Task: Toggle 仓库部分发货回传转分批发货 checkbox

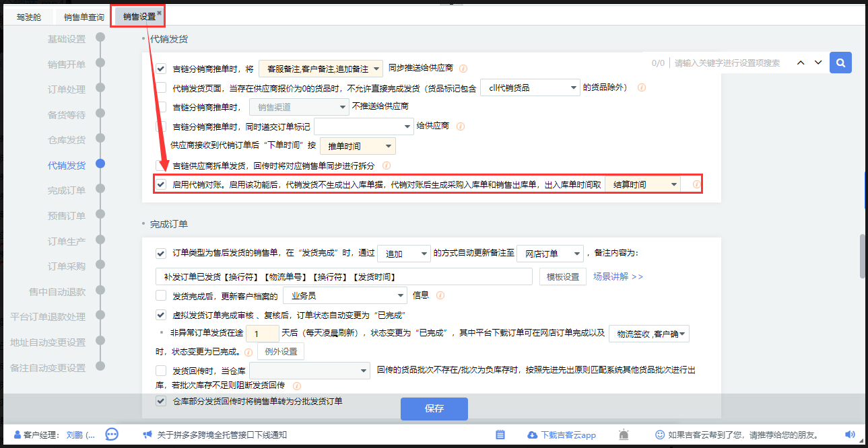Action: point(161,401)
